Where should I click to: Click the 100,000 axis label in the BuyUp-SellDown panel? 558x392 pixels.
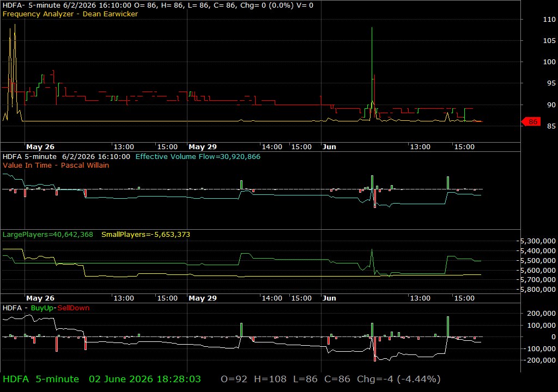point(541,325)
